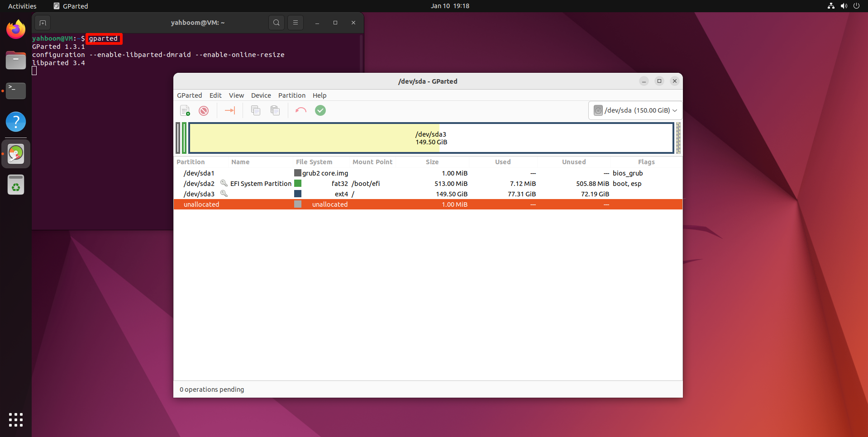Click the Undo last operation icon

click(301, 110)
